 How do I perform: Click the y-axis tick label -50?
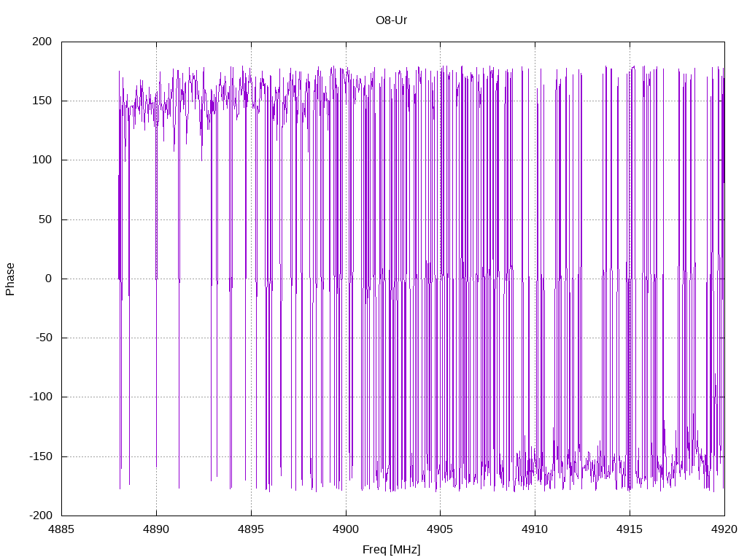[44, 338]
